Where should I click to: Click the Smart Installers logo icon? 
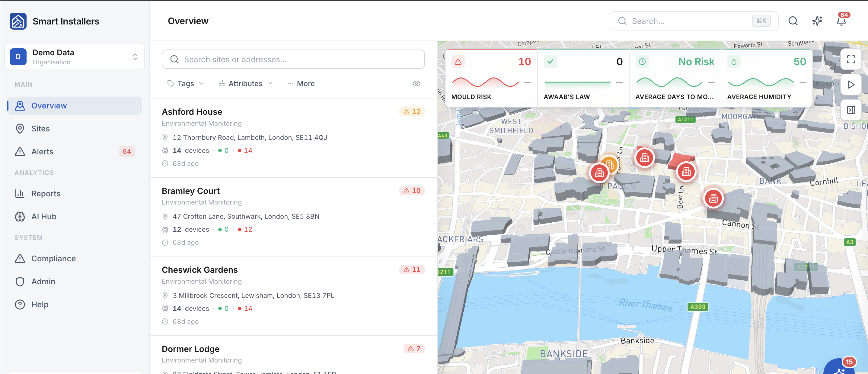point(18,21)
